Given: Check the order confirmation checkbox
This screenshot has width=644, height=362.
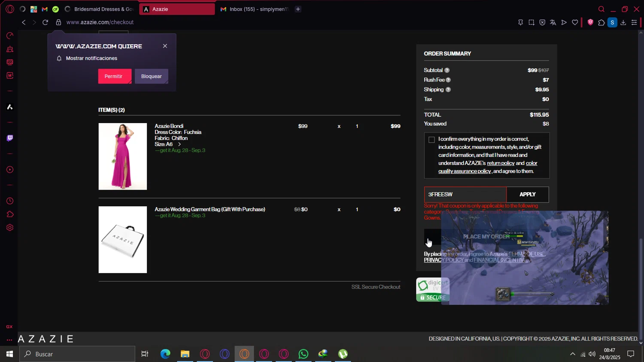Looking at the screenshot, I should point(431,140).
